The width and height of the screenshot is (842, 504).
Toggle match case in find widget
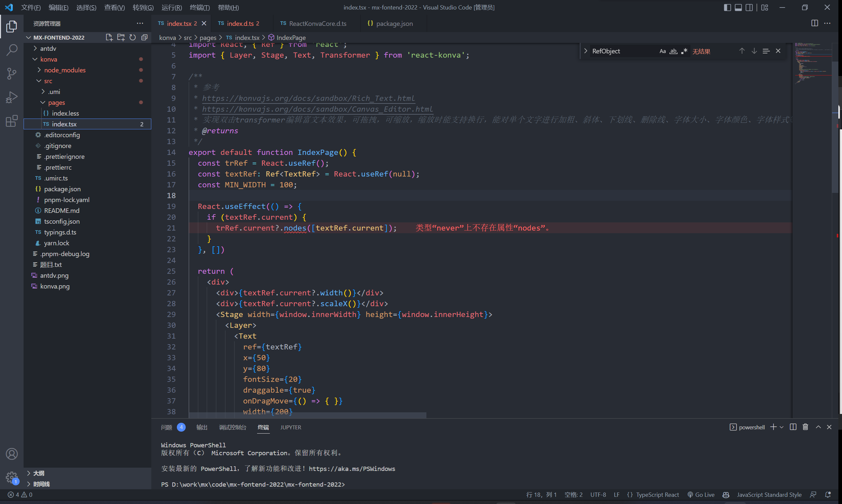[x=662, y=51]
